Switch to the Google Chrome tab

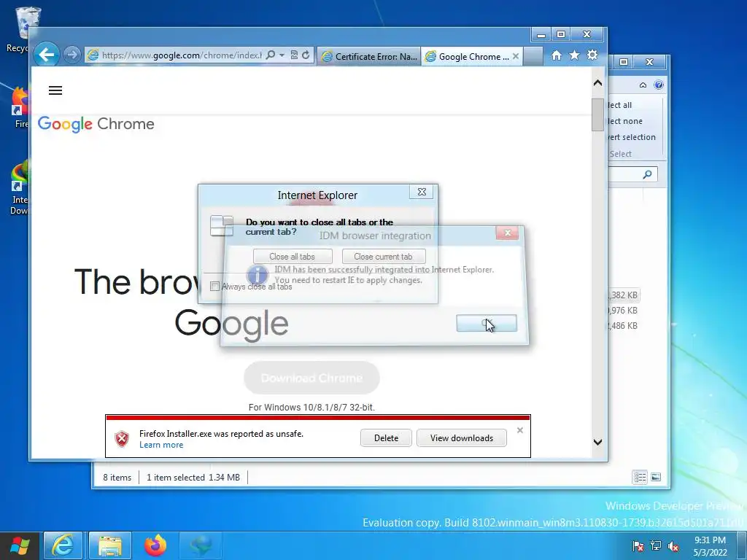(x=468, y=56)
